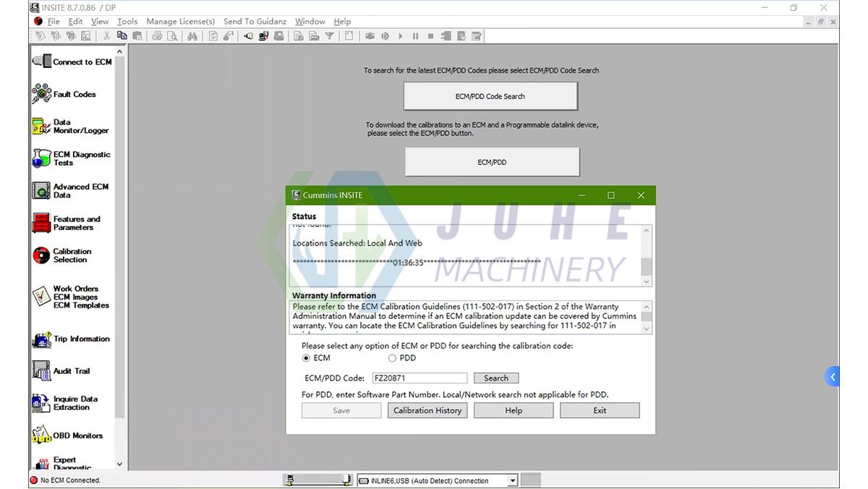Viewport: 868px width, 489px height.
Task: Click the Calibration Selection disc icon
Action: click(41, 255)
